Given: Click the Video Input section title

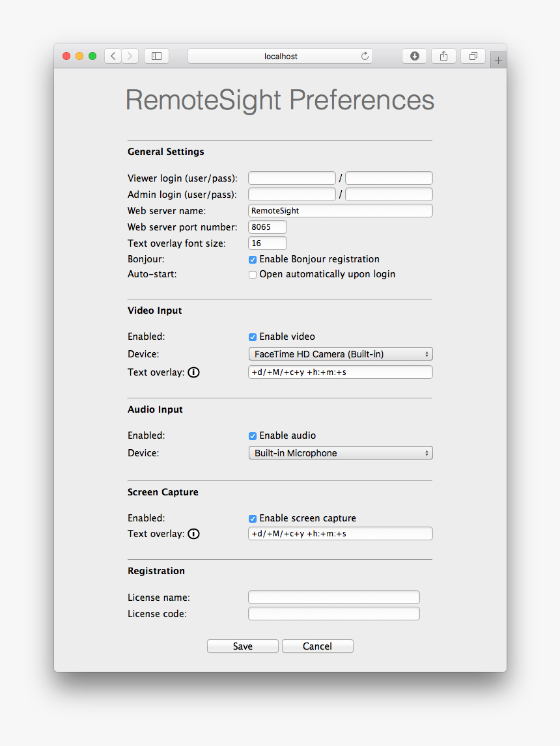Looking at the screenshot, I should [154, 311].
